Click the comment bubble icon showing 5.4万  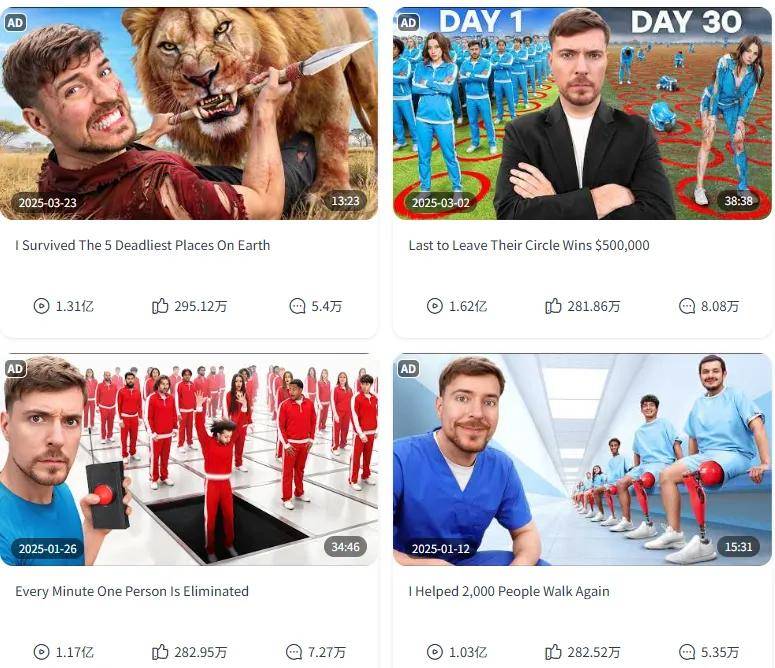click(x=297, y=306)
